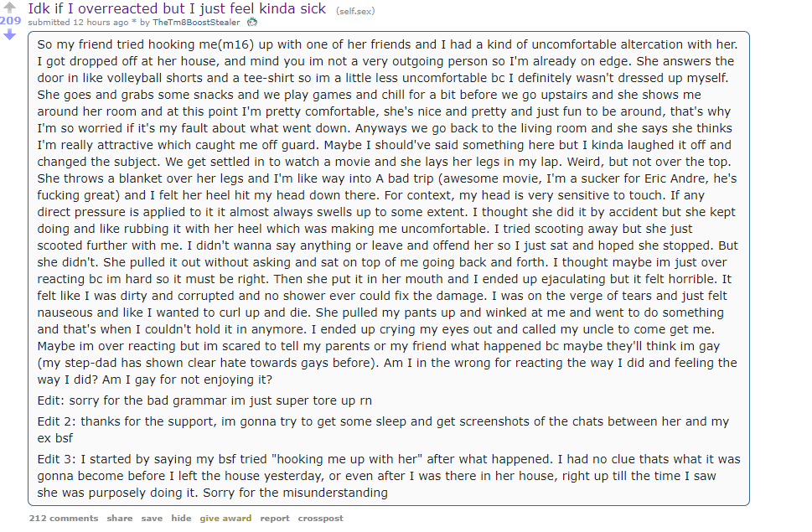Give award to this post

click(225, 518)
